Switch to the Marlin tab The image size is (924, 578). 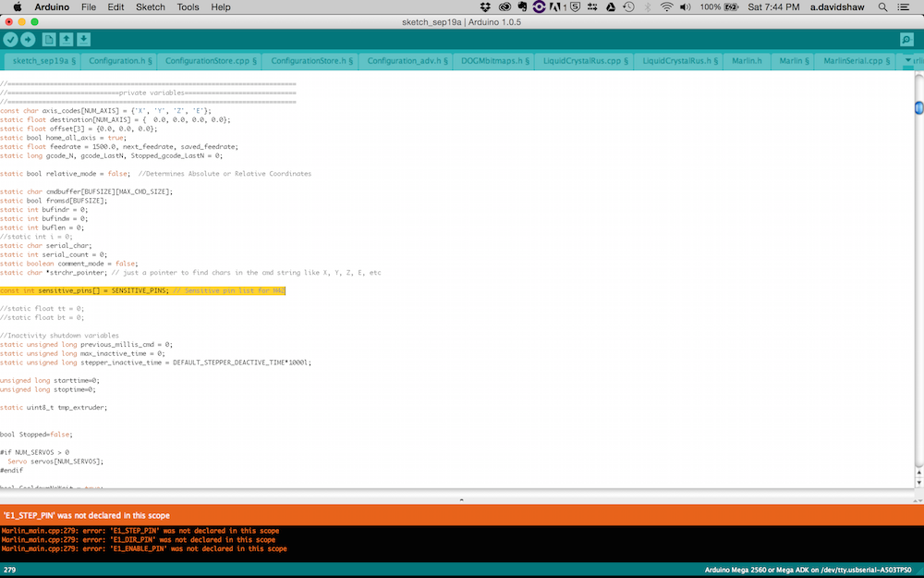coord(793,61)
